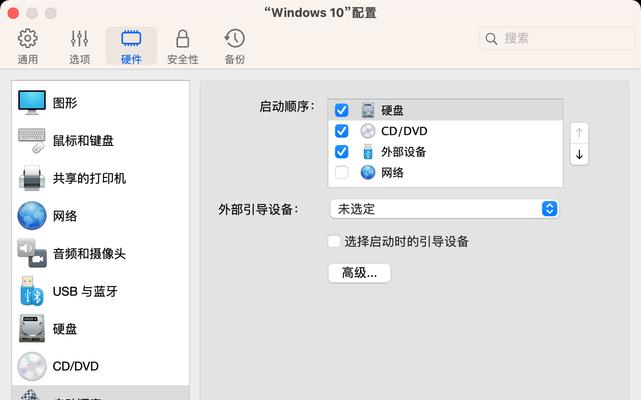Click the magnifier icon in search field
This screenshot has height=400, width=641.
point(491,39)
